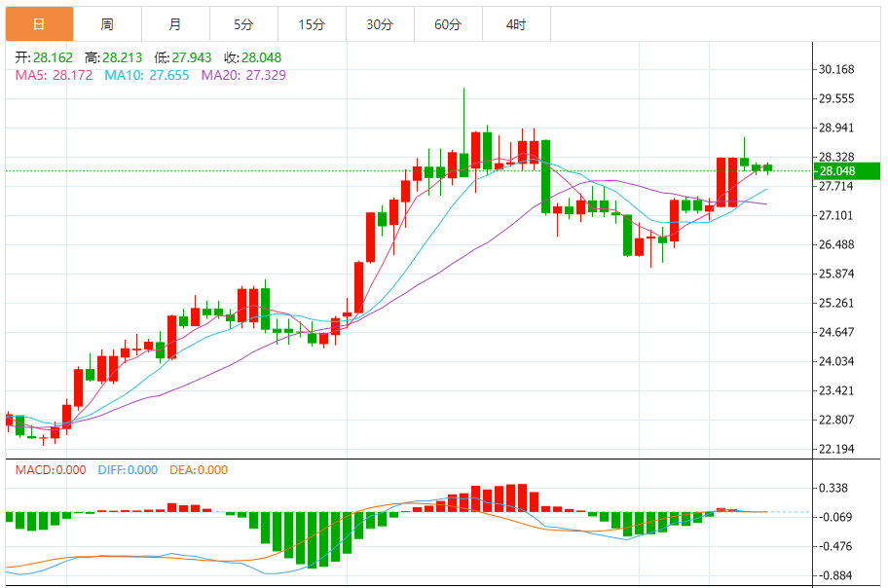Click the high price 高:28.213
The width and height of the screenshot is (888, 588).
[113, 57]
